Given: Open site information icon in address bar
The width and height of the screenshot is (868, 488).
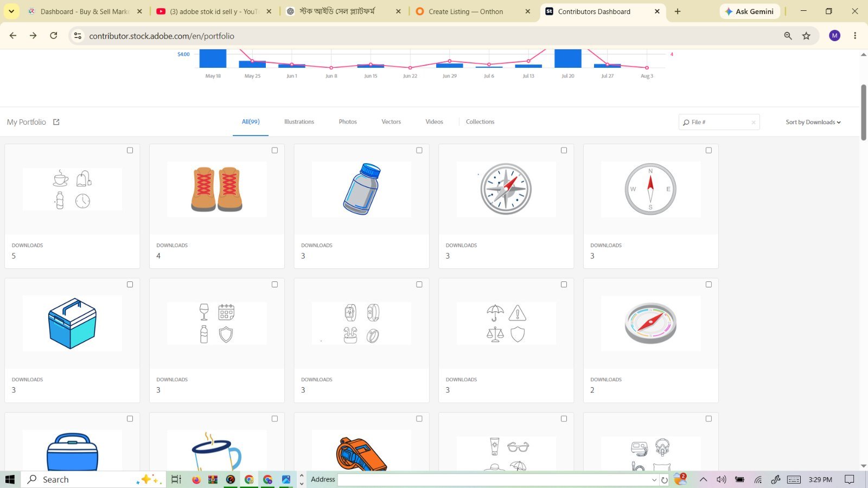Looking at the screenshot, I should 78,36.
